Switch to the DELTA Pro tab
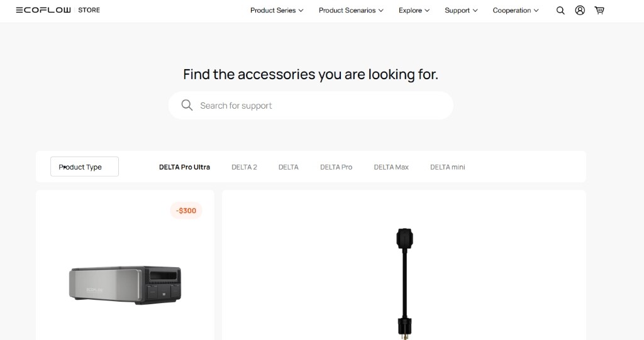This screenshot has width=644, height=340. pos(336,167)
